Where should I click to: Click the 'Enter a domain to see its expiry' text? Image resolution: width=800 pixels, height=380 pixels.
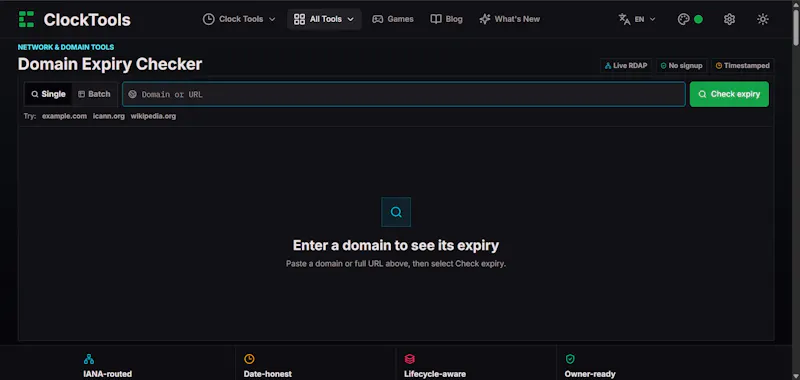(x=396, y=245)
